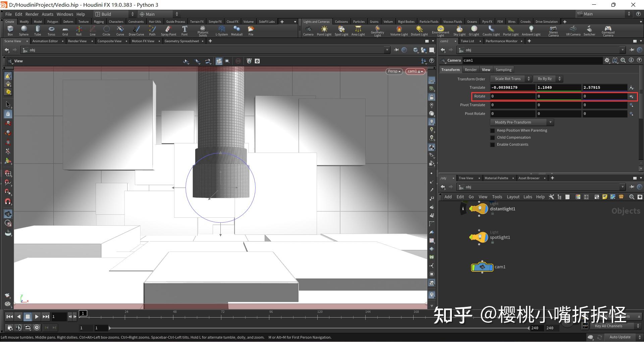Select the Metaball shelf tool
The width and height of the screenshot is (644, 342).
coord(236,30)
